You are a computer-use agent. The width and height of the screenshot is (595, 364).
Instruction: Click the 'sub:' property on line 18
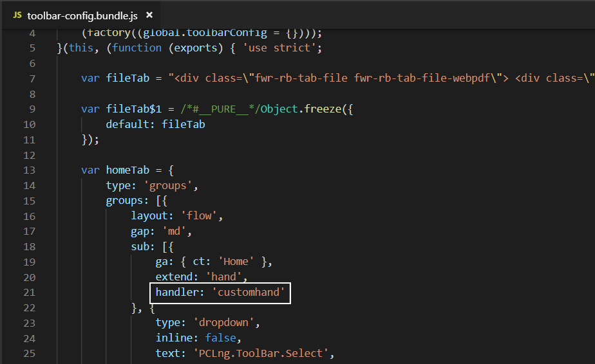click(143, 246)
